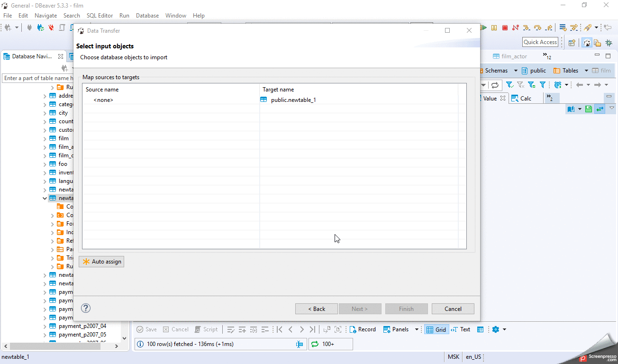The image size is (618, 364).
Task: Select the public.newtable_1 target name icon
Action: coord(264,100)
